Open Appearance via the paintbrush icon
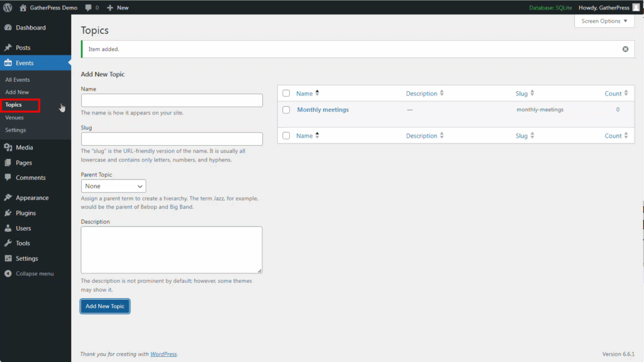The image size is (644, 362). (x=8, y=198)
